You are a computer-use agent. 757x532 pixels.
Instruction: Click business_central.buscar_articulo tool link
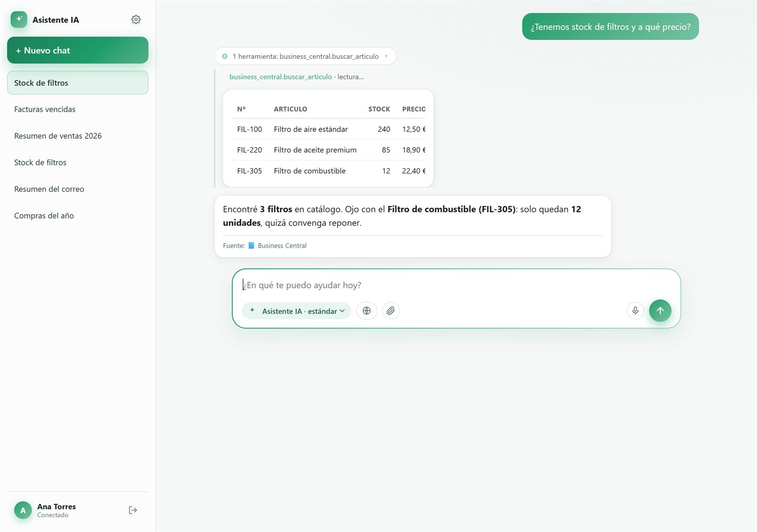[x=281, y=77]
